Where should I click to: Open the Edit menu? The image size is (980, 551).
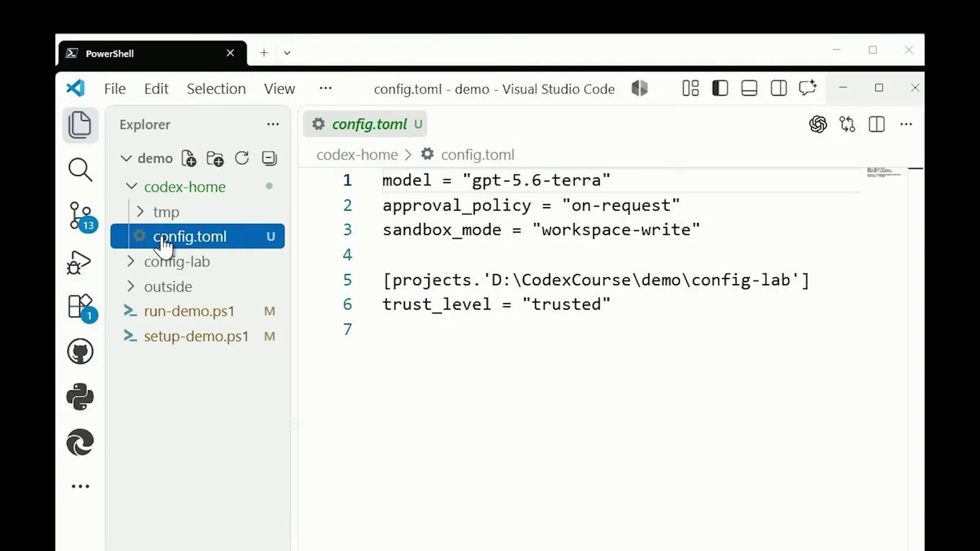pyautogui.click(x=156, y=89)
